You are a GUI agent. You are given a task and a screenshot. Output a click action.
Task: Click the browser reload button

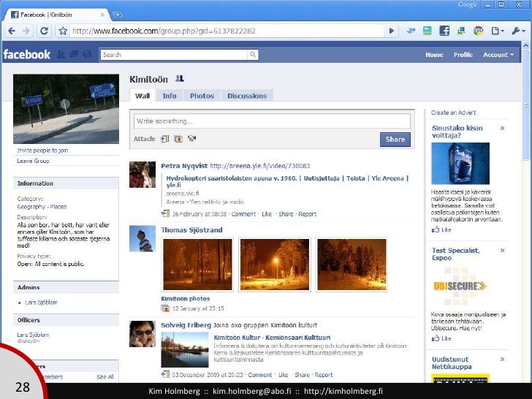pos(44,31)
